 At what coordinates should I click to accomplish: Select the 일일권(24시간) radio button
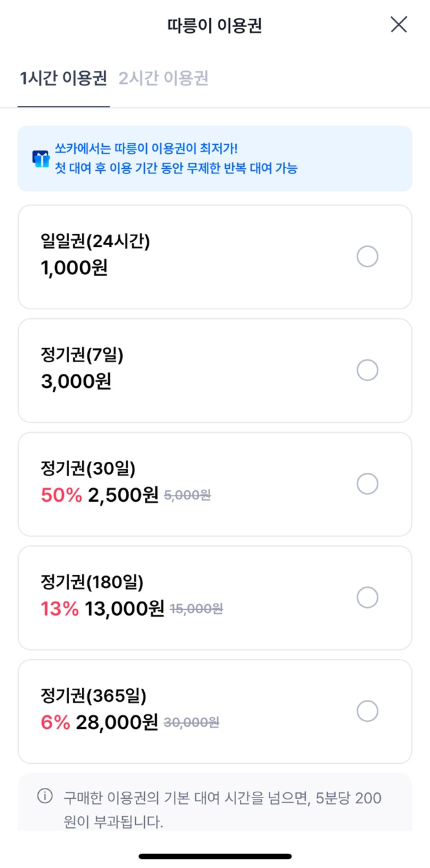point(367,257)
